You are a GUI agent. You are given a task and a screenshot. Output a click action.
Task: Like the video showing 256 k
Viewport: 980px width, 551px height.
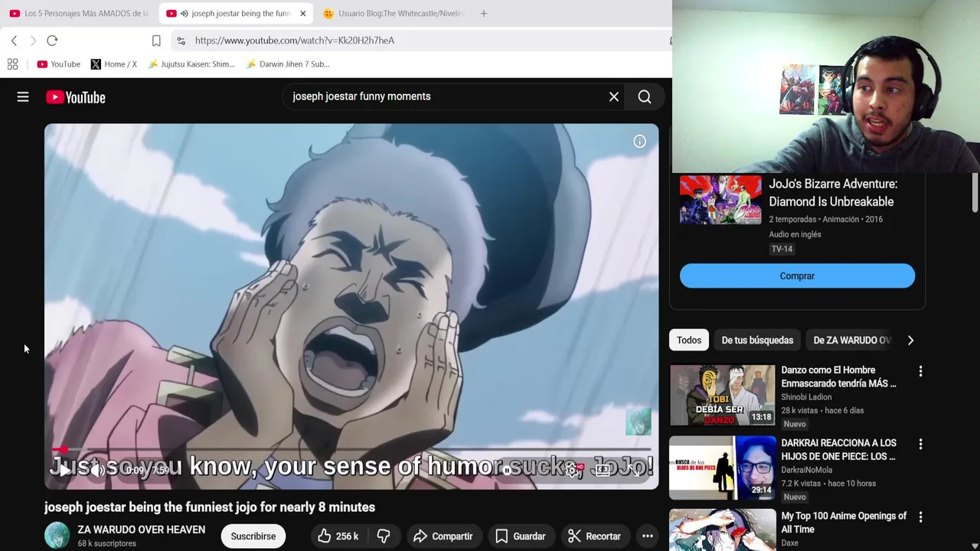coord(338,536)
